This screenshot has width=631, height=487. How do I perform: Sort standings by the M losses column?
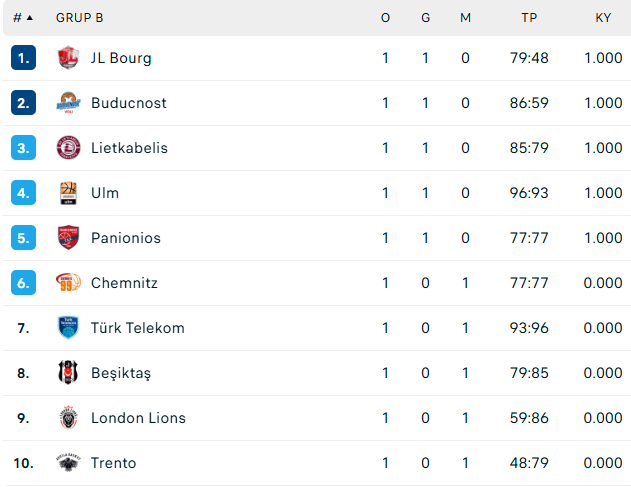pyautogui.click(x=465, y=18)
